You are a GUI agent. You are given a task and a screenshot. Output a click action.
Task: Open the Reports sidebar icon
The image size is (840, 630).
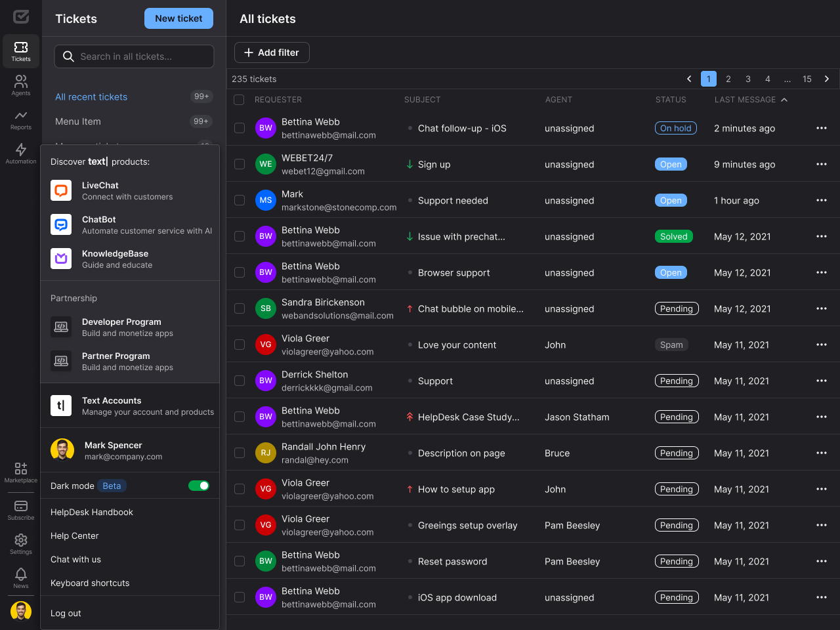click(x=21, y=119)
